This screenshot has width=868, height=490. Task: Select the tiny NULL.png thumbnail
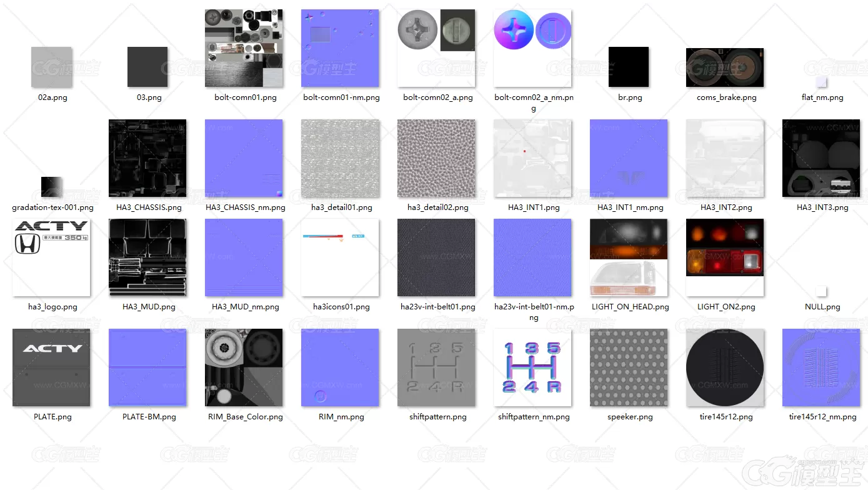tap(822, 291)
